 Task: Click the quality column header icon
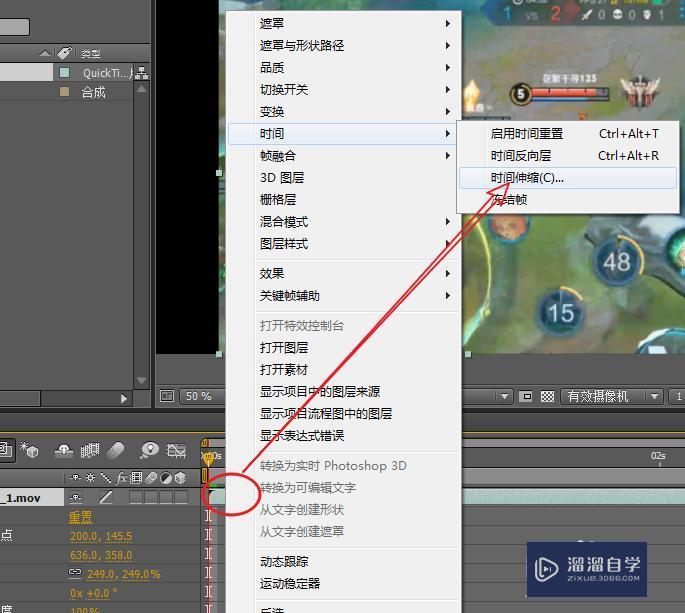[x=105, y=478]
